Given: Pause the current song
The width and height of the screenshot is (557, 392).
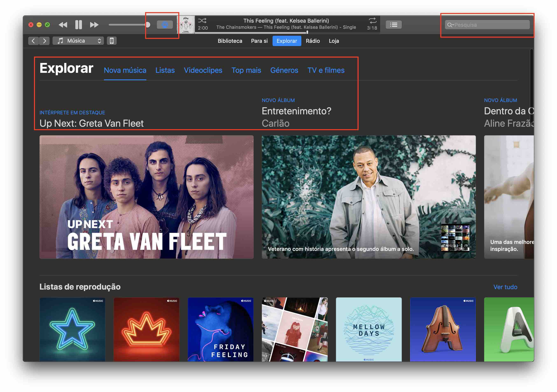Looking at the screenshot, I should [x=78, y=25].
